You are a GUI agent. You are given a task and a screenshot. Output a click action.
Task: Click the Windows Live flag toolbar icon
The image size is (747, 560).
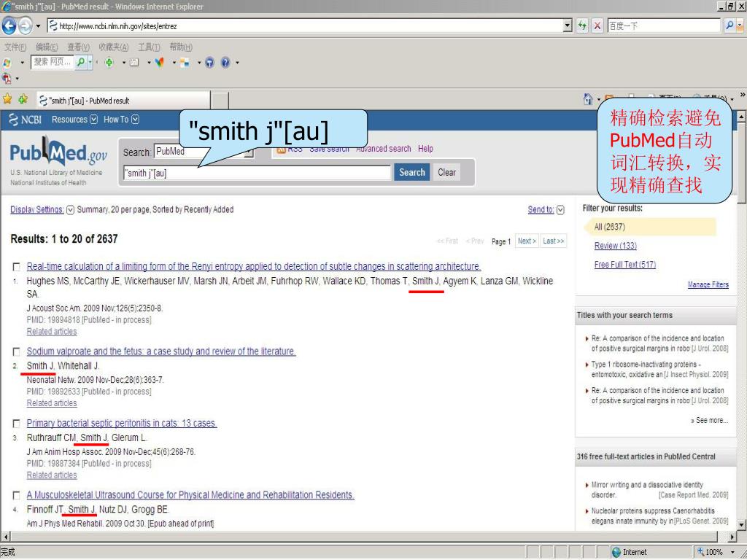pos(7,63)
